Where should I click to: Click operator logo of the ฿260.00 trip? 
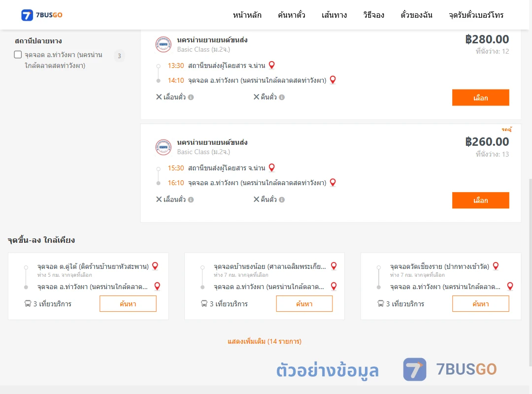click(x=164, y=147)
